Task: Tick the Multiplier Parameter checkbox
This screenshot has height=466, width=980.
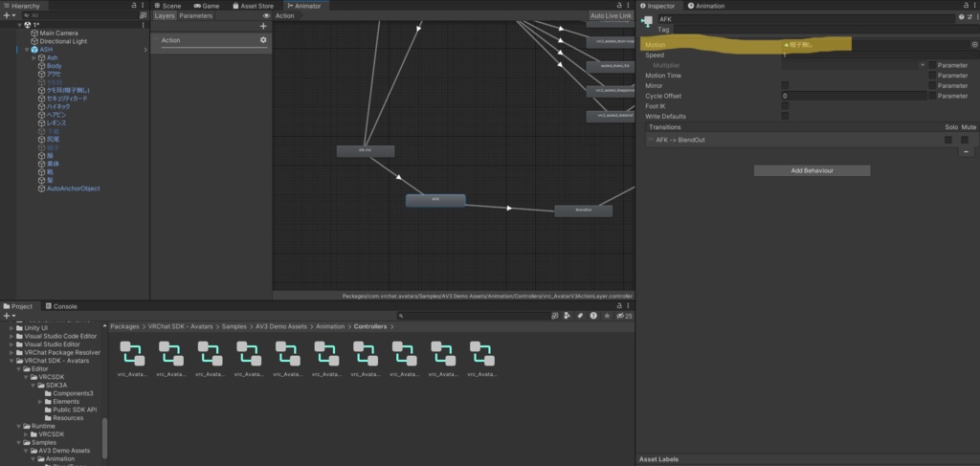Action: [x=932, y=65]
